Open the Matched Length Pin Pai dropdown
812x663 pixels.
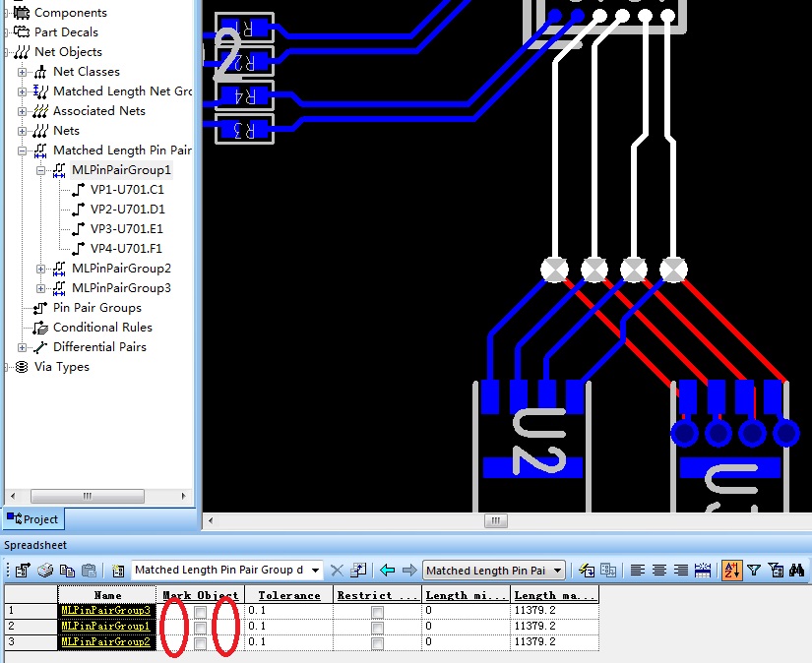pos(557,571)
